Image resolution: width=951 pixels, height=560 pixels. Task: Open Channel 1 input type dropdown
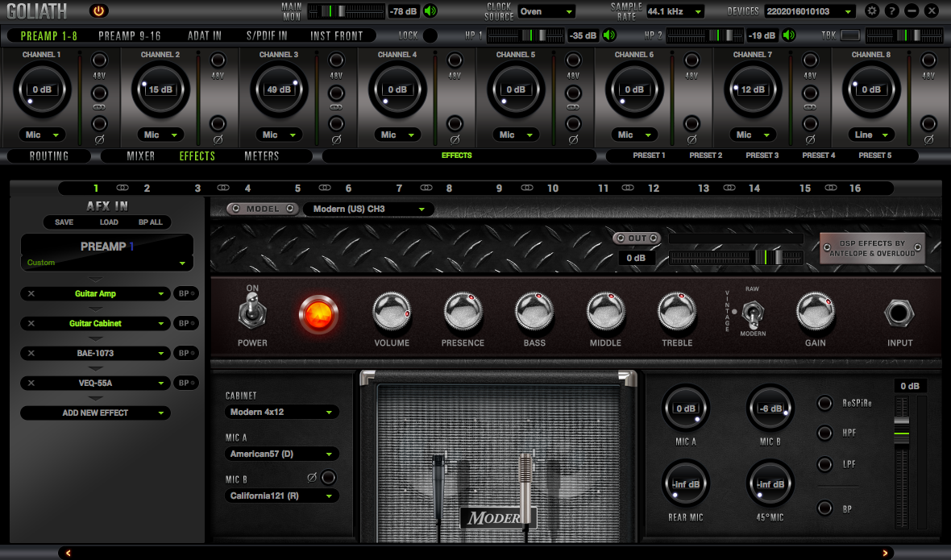(x=42, y=135)
